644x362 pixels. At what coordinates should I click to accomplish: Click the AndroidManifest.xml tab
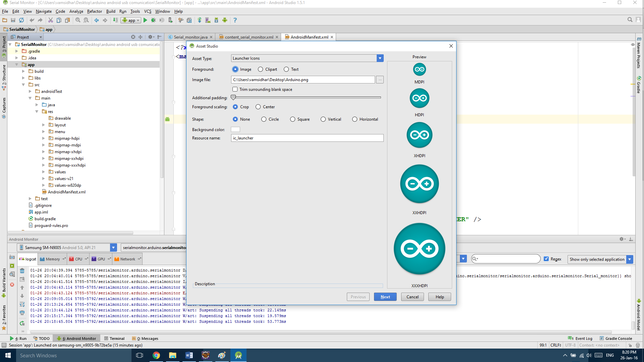click(308, 37)
